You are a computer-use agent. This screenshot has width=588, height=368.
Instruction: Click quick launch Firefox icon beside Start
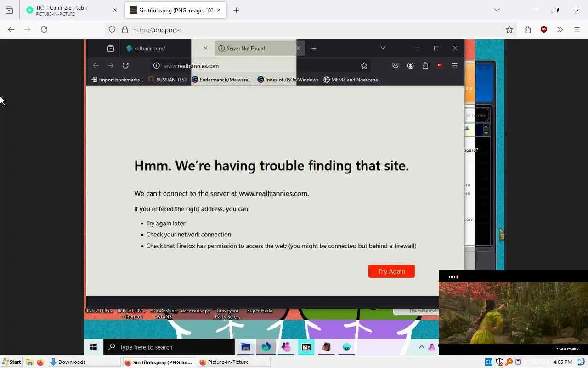[x=40, y=362]
